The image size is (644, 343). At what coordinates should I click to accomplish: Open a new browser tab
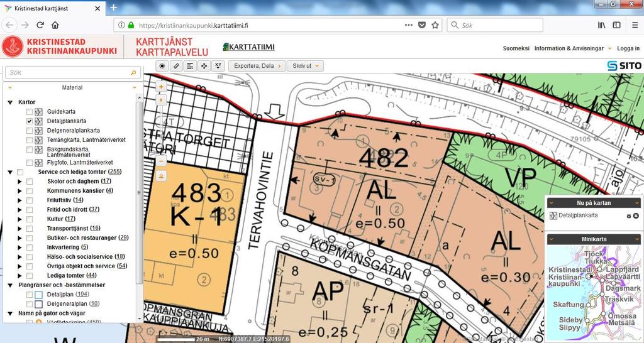113,8
